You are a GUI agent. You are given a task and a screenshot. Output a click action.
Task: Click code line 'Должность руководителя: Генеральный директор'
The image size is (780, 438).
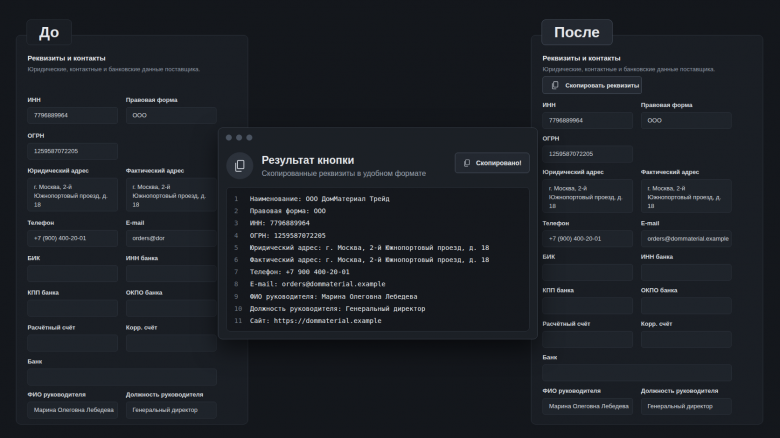pyautogui.click(x=337, y=309)
